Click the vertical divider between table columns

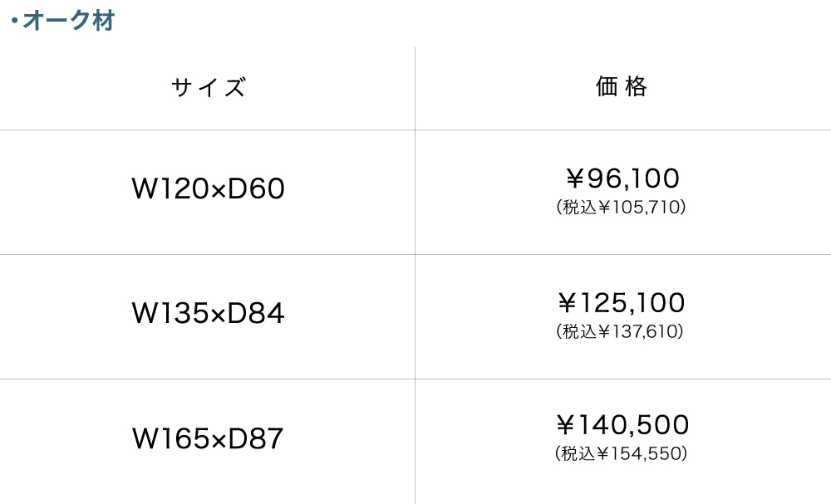tap(415, 274)
